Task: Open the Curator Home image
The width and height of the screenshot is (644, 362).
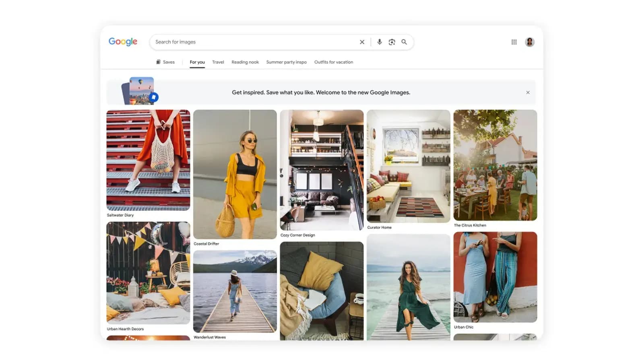Action: pyautogui.click(x=409, y=166)
